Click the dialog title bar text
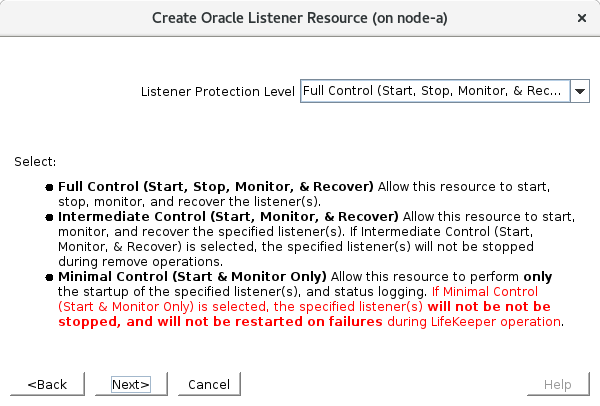This screenshot has width=600, height=406. tap(299, 18)
